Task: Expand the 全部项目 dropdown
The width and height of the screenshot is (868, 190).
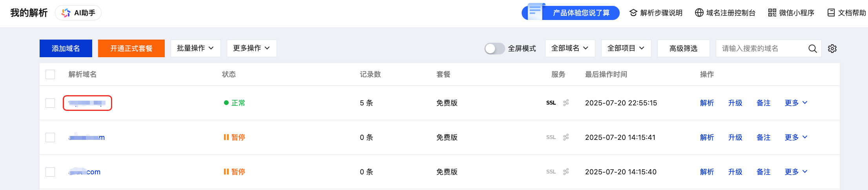Action: pyautogui.click(x=626, y=48)
